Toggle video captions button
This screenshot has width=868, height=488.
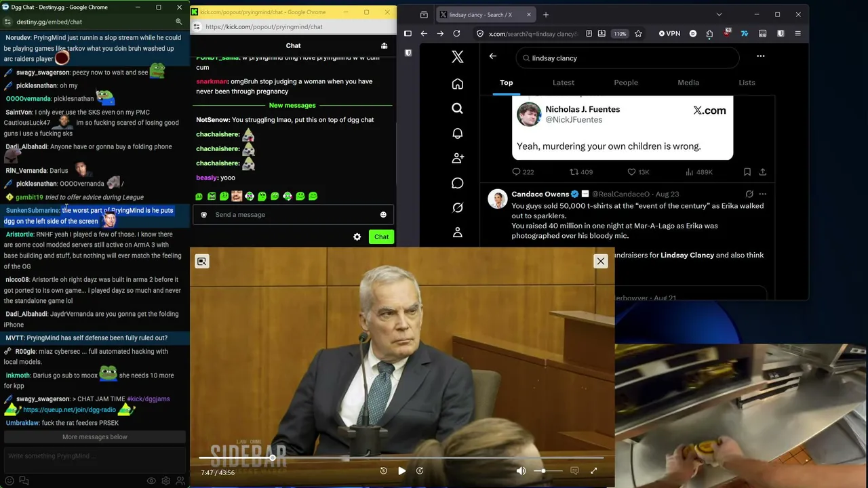click(x=574, y=471)
